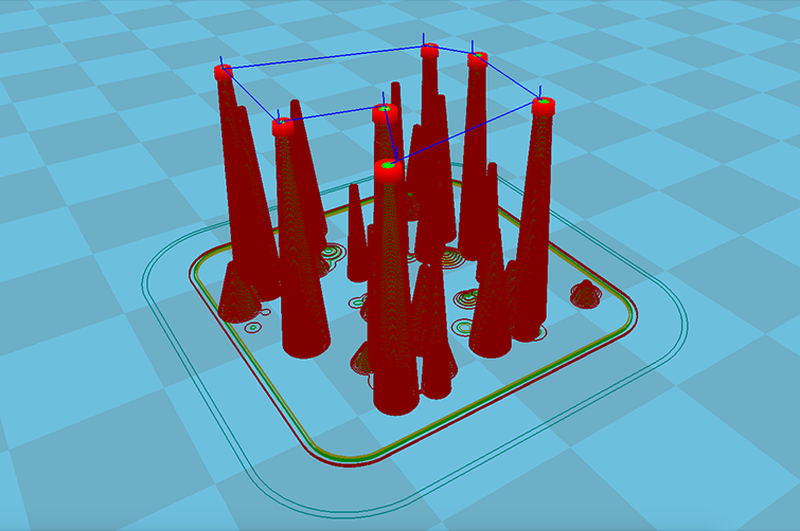
Task: Select the base of the rightmost tall cone
Action: pyautogui.click(x=492, y=343)
